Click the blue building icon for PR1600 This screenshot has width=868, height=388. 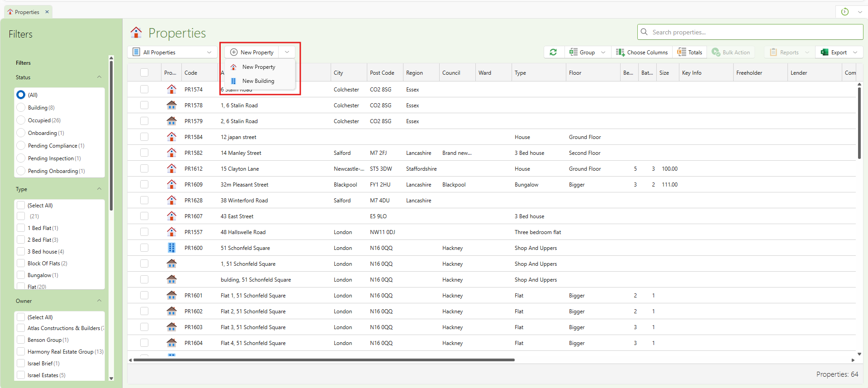pyautogui.click(x=171, y=248)
